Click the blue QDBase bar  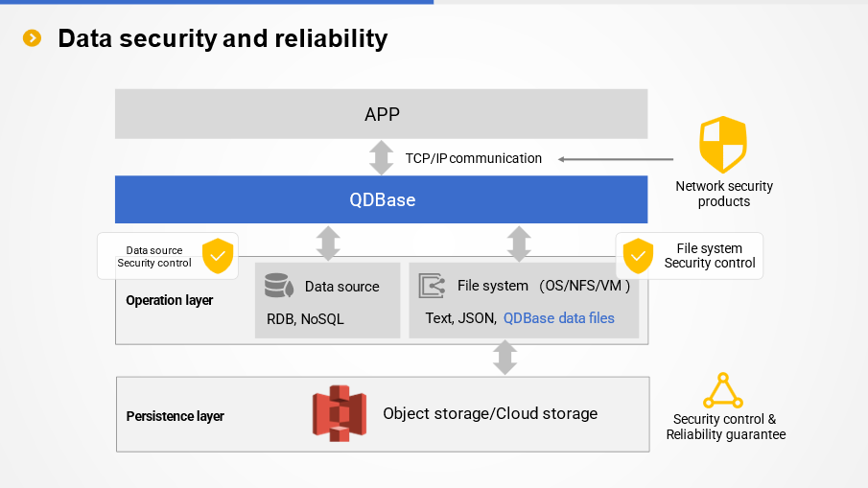[381, 199]
